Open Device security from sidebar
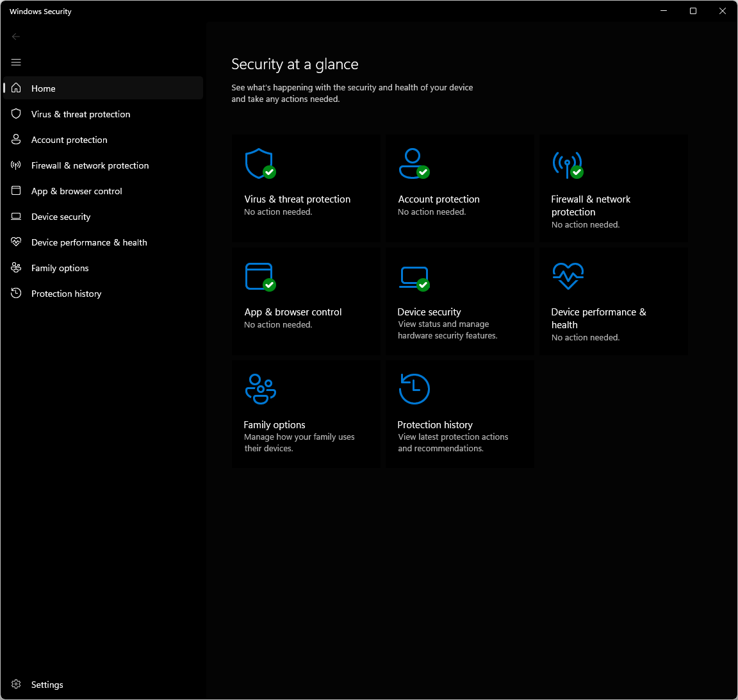This screenshot has width=738, height=700. [x=61, y=217]
